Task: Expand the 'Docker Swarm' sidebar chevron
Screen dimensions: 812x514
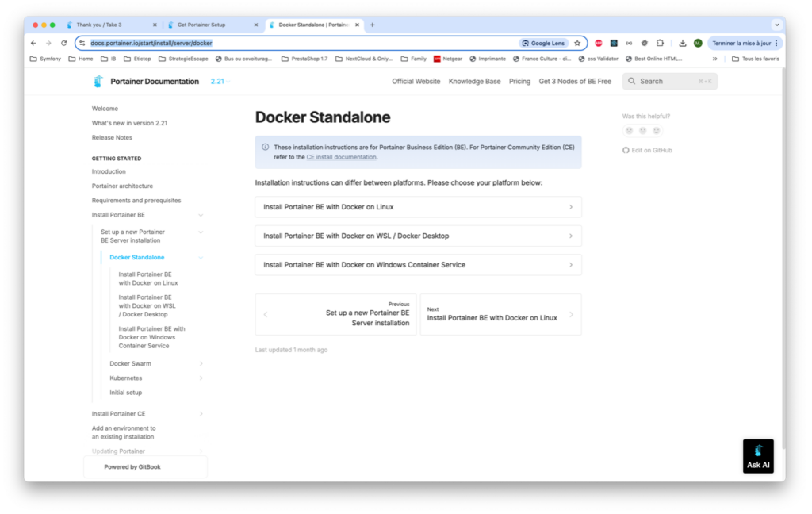Action: [201, 364]
